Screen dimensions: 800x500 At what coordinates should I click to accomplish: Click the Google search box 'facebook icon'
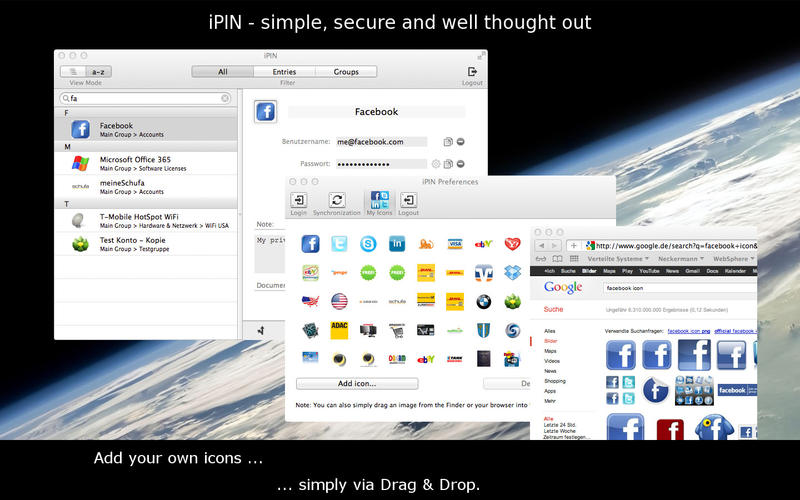click(680, 288)
